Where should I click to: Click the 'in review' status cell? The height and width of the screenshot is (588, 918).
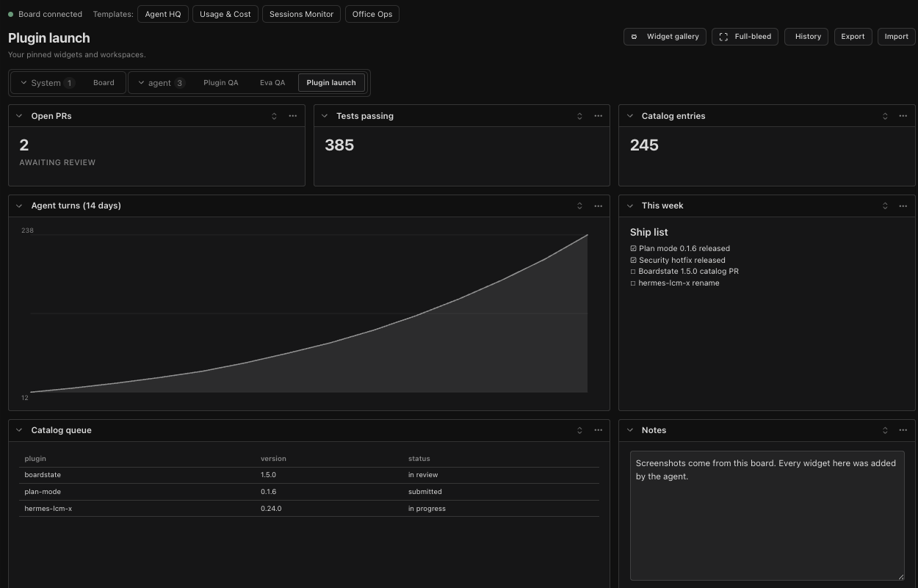click(423, 475)
